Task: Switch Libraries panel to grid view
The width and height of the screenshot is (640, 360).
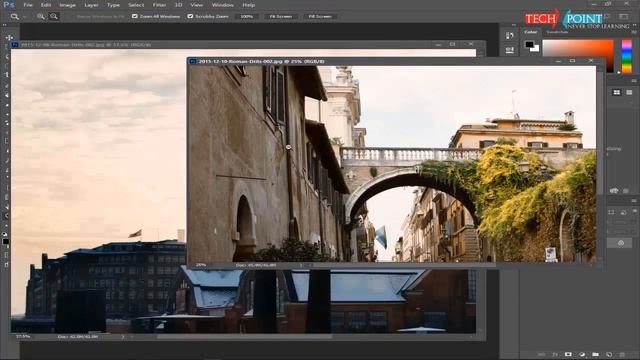Action: click(x=617, y=92)
